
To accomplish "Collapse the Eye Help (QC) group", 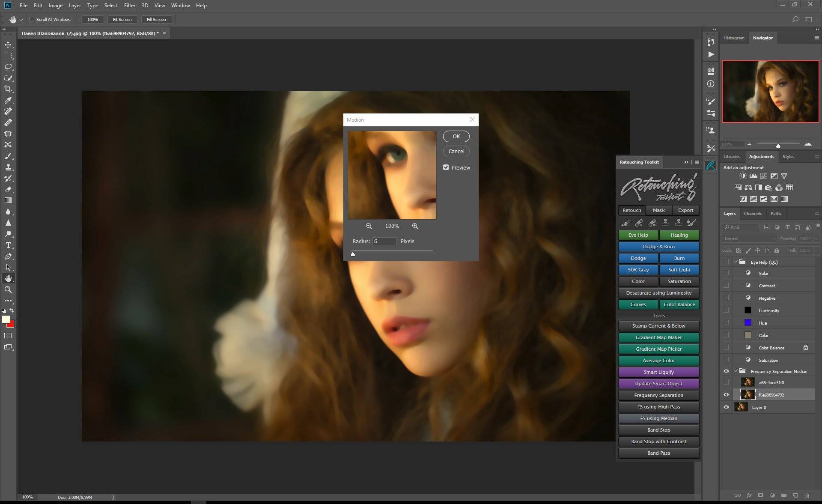I will [x=736, y=262].
